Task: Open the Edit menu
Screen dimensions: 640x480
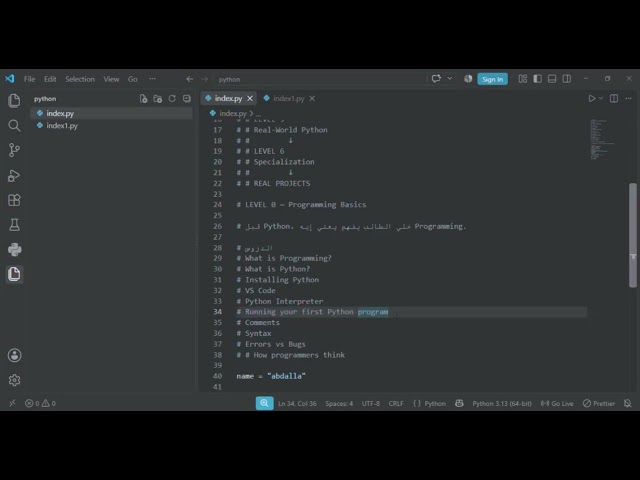Action: 50,79
